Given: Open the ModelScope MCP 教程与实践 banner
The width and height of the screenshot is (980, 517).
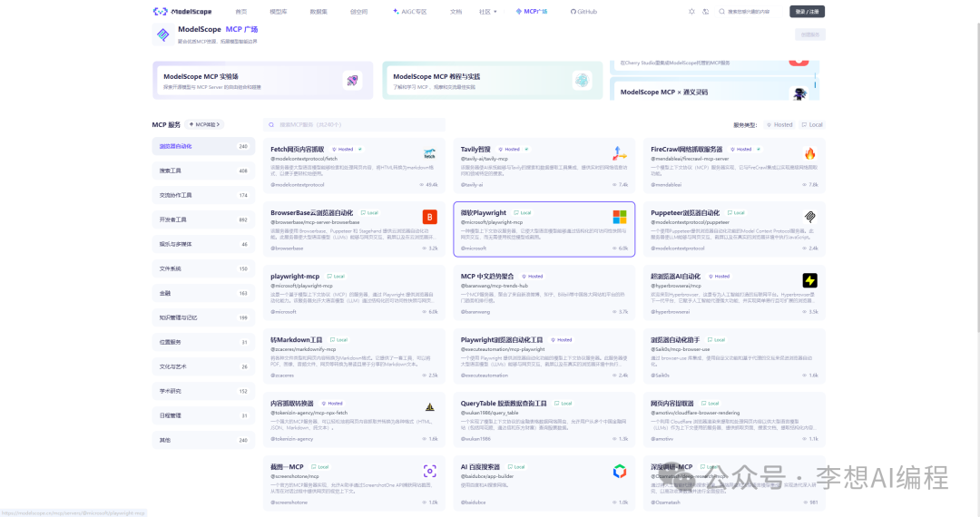Looking at the screenshot, I should tap(493, 80).
